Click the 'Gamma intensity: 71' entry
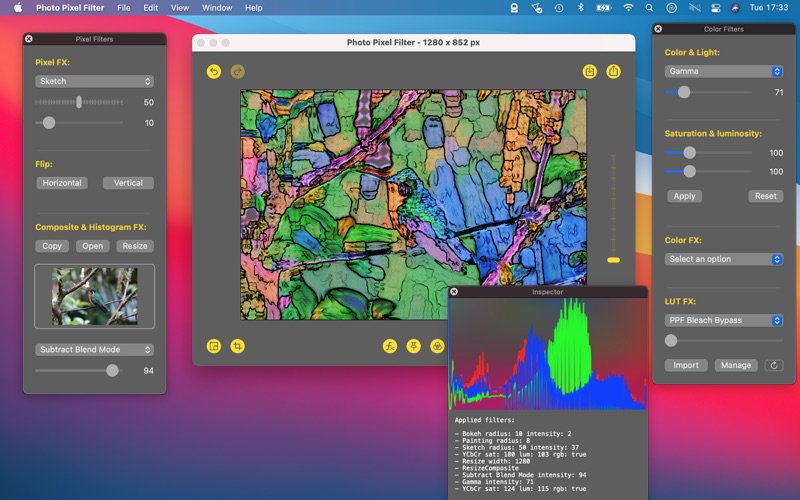 coord(494,482)
